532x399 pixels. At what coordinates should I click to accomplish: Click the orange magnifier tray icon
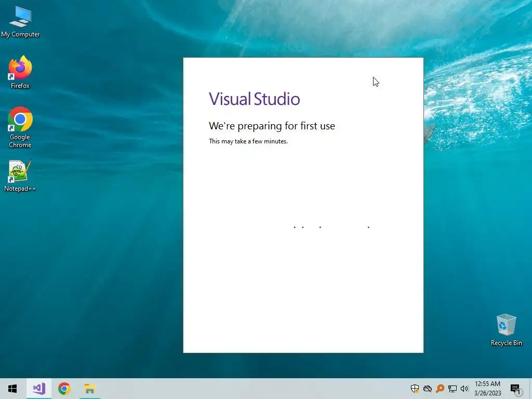click(440, 389)
